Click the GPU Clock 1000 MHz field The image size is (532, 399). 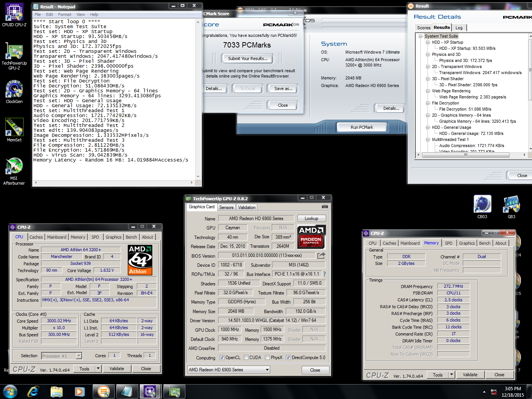pyautogui.click(x=230, y=329)
